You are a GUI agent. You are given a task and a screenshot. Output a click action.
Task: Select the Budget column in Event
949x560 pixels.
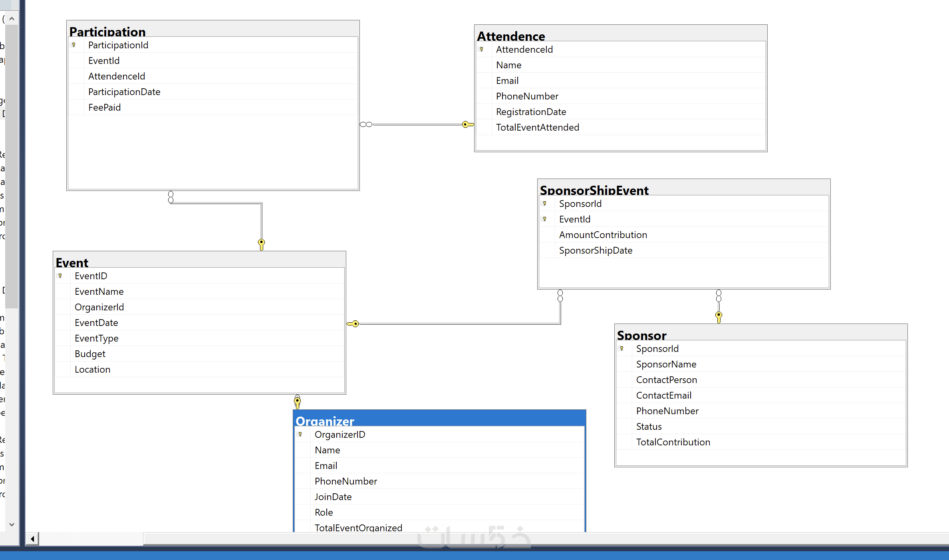[x=90, y=354]
